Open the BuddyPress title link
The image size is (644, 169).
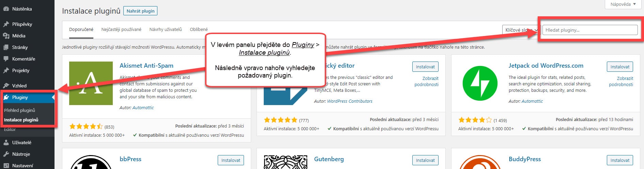(525, 159)
